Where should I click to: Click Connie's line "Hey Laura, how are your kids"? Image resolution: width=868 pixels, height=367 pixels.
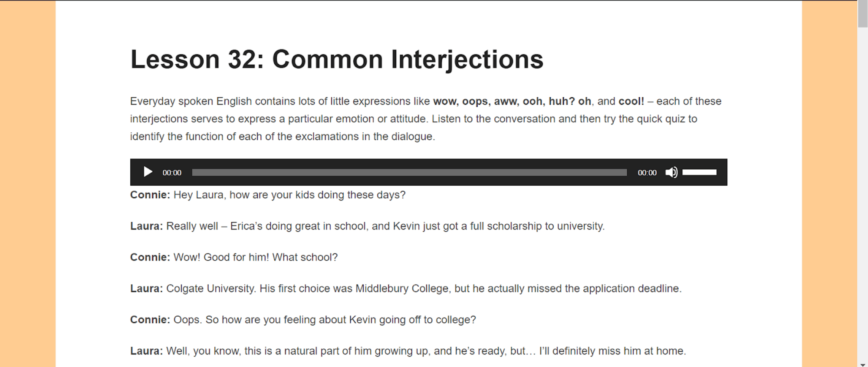(x=268, y=195)
